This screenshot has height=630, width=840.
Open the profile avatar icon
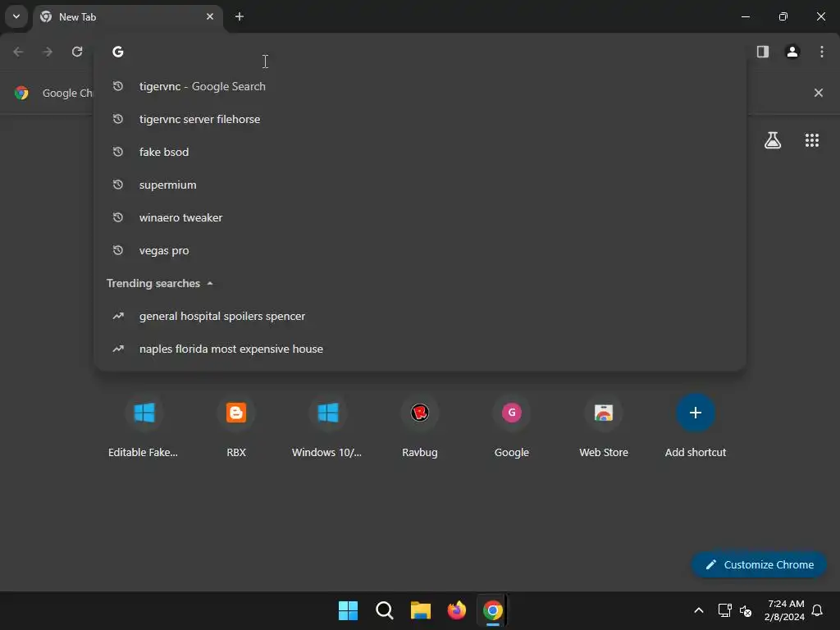(792, 52)
